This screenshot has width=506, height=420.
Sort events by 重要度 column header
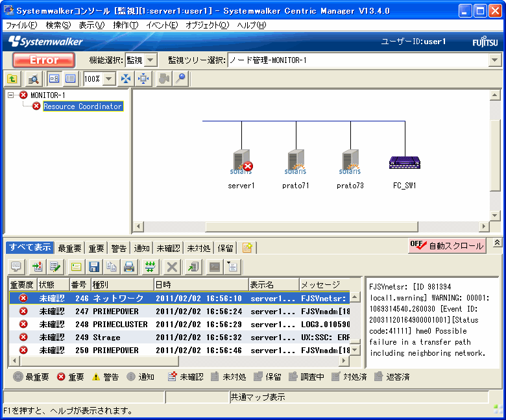pos(23,284)
